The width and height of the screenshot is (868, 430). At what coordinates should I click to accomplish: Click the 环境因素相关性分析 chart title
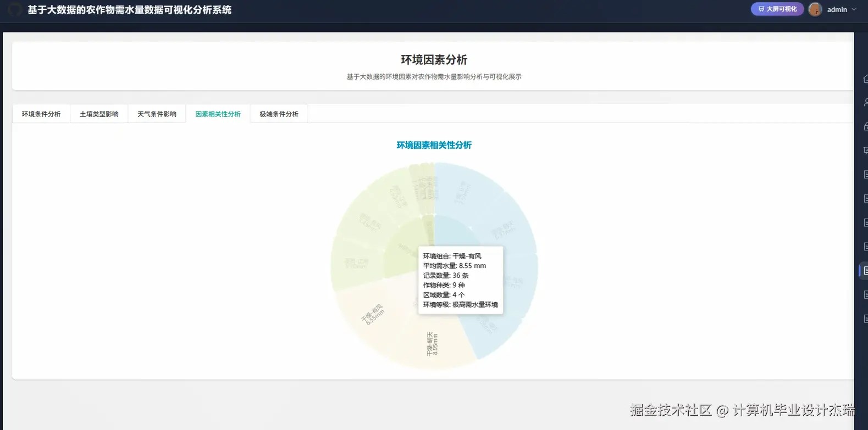[x=434, y=145]
